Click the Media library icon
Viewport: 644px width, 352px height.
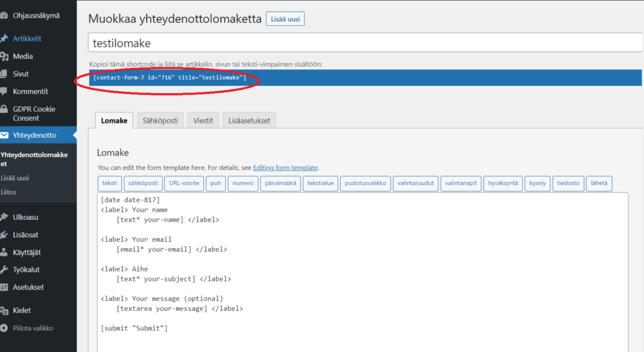click(x=4, y=56)
